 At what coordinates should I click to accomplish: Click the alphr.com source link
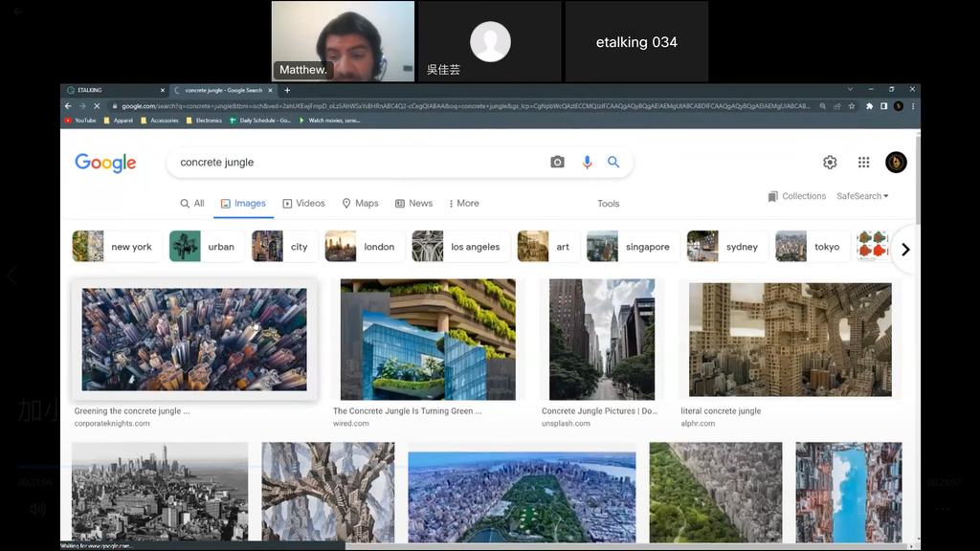(x=698, y=424)
